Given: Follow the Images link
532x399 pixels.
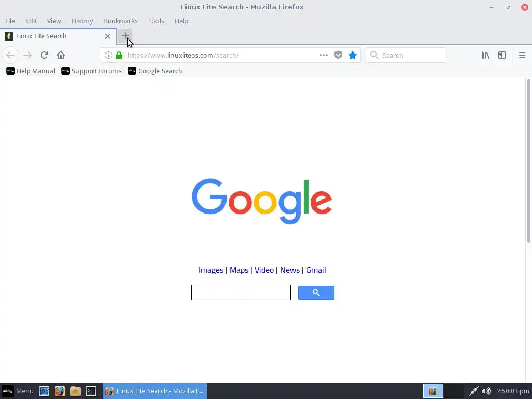Looking at the screenshot, I should point(211,270).
